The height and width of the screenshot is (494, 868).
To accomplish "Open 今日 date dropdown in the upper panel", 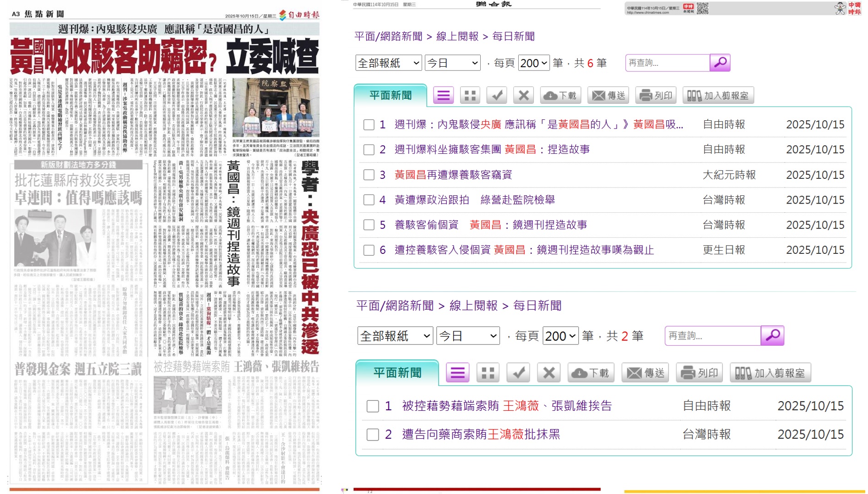I will tap(453, 63).
